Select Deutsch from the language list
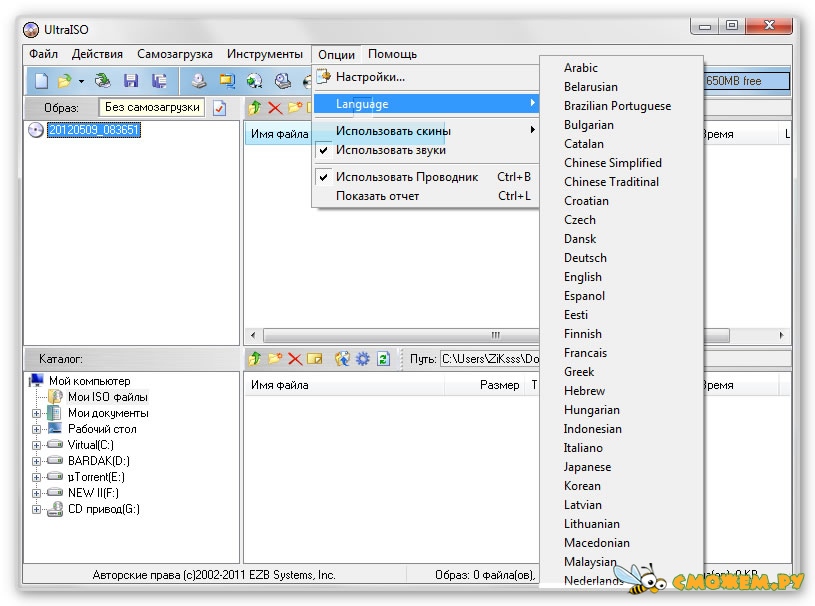 622,258
